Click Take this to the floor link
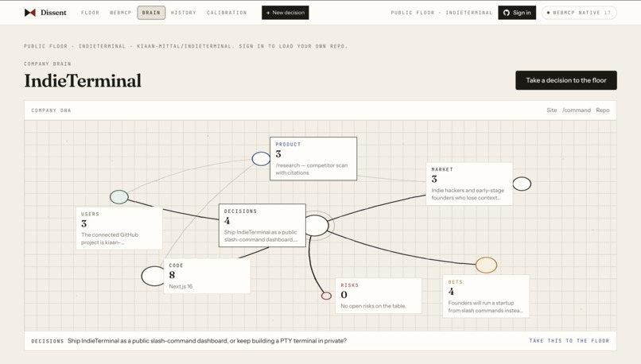This screenshot has height=364, width=641. click(569, 341)
